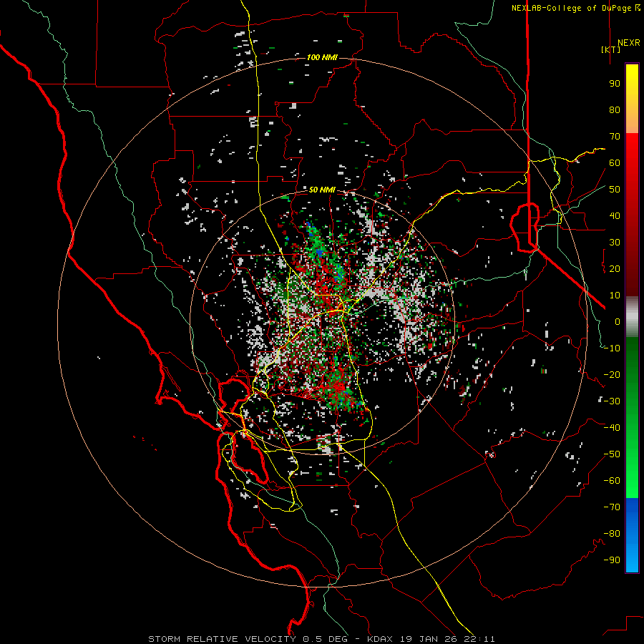Click the 50 NMI range ring label
This screenshot has height=644, width=644.
point(322,190)
